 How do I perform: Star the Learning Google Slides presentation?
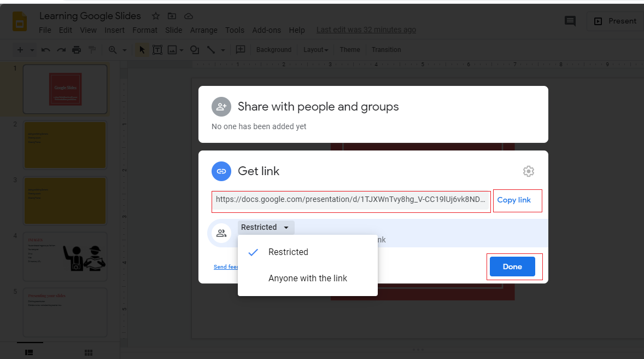(x=156, y=16)
